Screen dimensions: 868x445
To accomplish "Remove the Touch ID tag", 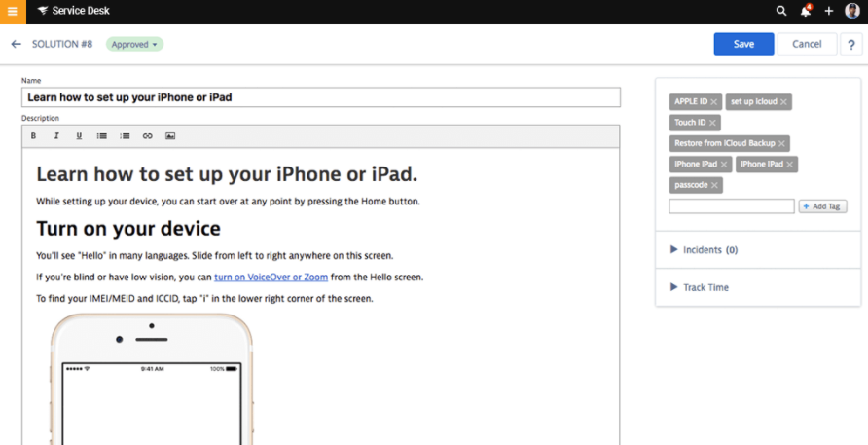I will [712, 123].
